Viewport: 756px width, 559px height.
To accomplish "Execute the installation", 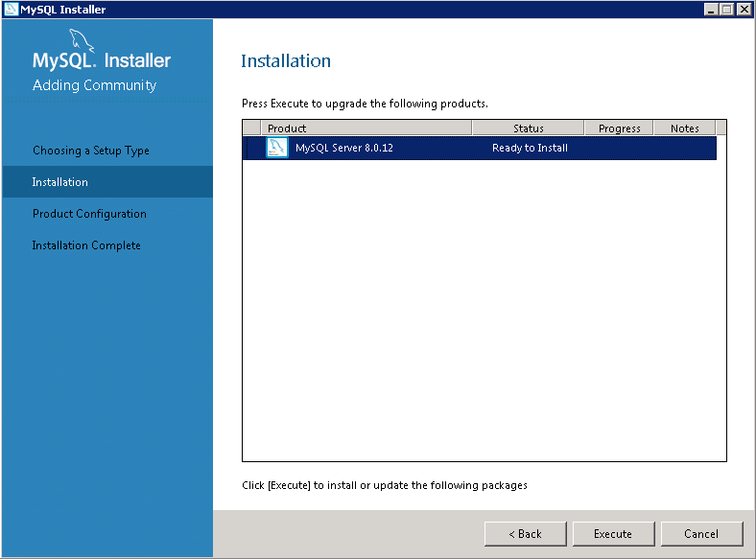I will pyautogui.click(x=613, y=534).
